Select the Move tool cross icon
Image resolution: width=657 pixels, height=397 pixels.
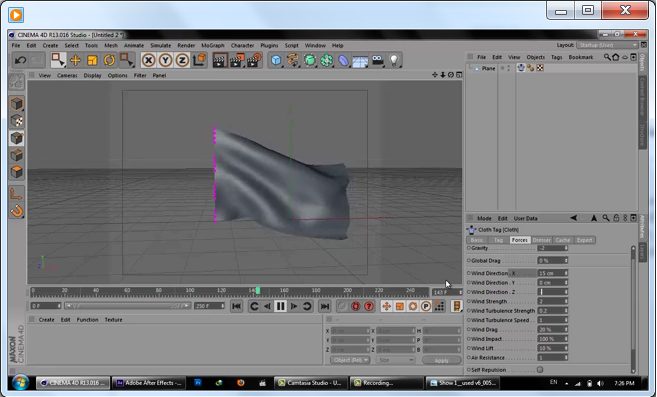coord(75,60)
